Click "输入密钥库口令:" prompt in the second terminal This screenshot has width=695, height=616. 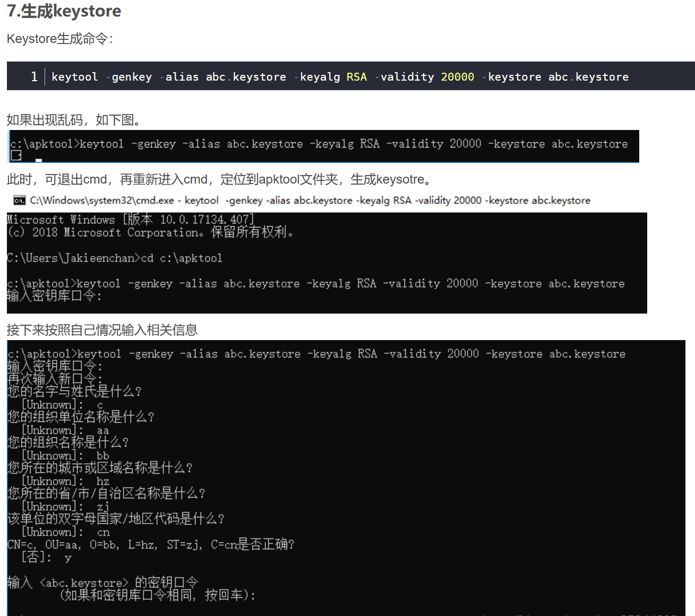54,296
